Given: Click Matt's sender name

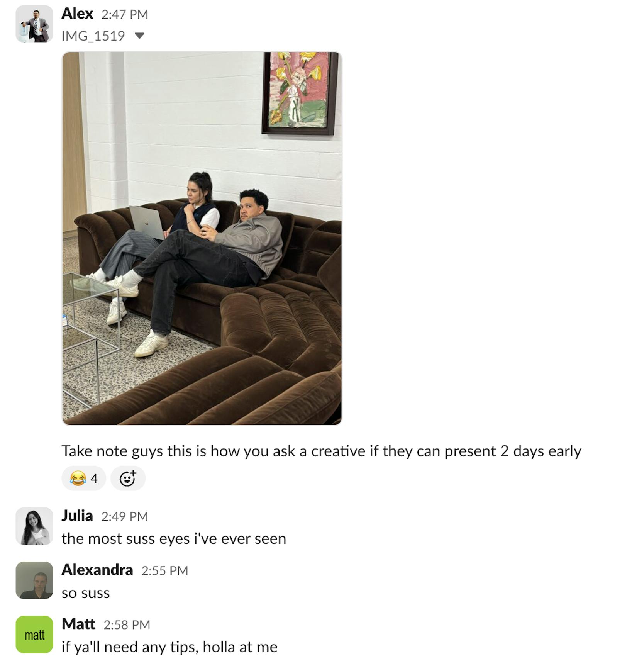Looking at the screenshot, I should [78, 624].
